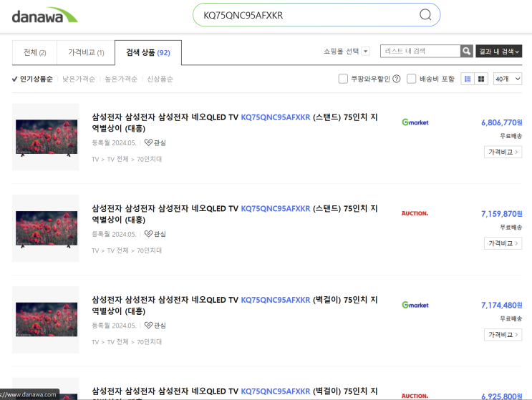Click Gmarket logo on the 7,174,480원 listing
This screenshot has width=532, height=400.
(x=415, y=305)
